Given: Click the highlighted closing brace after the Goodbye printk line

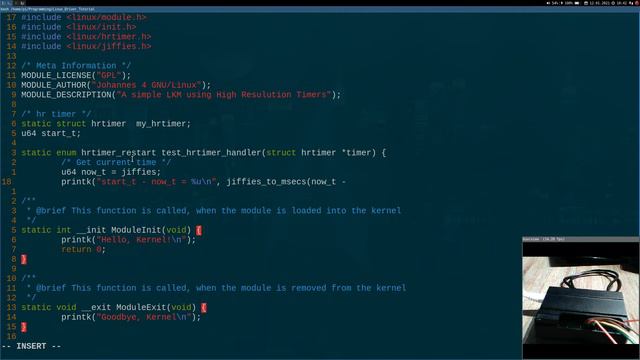Looking at the screenshot, I should tap(24, 327).
